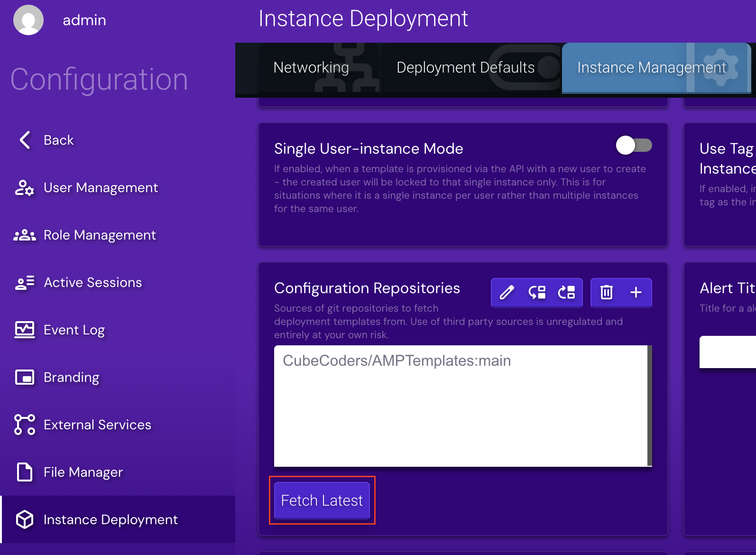Image resolution: width=756 pixels, height=555 pixels.
Task: Toggle Single User-instance Mode switch
Action: tap(634, 145)
